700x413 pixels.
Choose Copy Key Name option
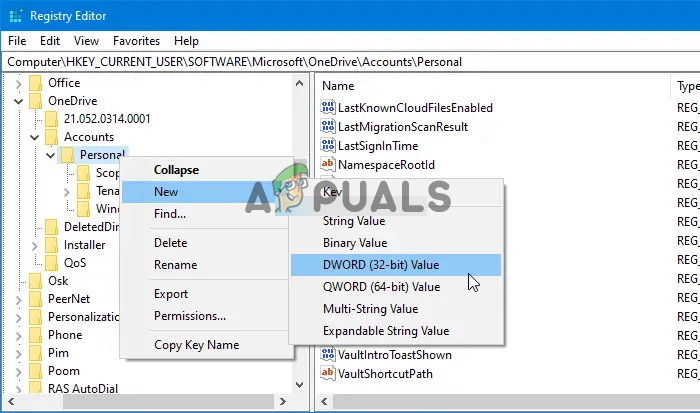coord(207,345)
